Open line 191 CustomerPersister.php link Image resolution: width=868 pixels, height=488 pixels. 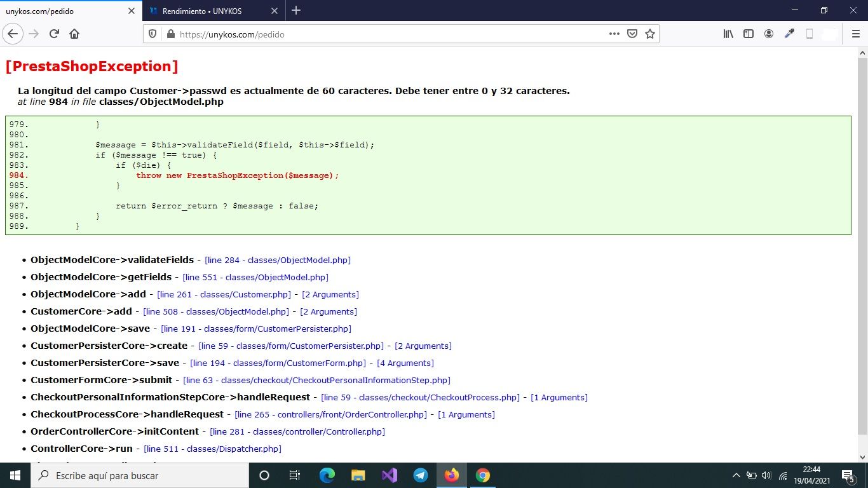click(256, 329)
